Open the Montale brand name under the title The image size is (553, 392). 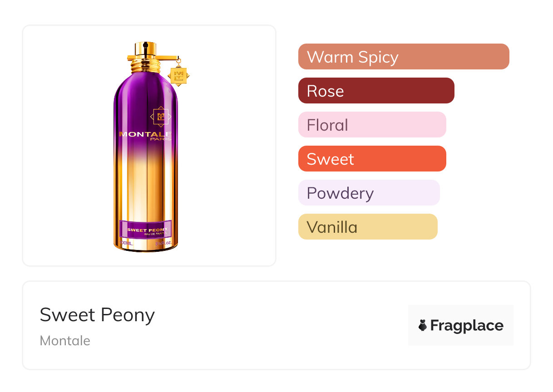tap(65, 341)
